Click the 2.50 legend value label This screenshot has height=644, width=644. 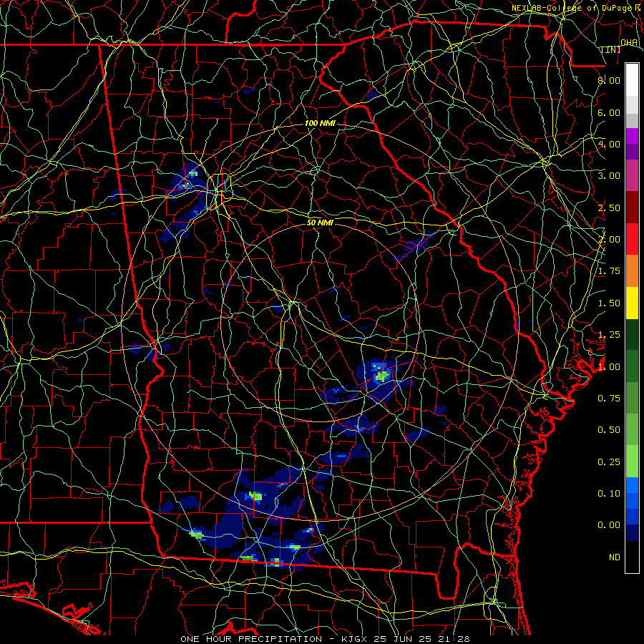click(x=609, y=208)
